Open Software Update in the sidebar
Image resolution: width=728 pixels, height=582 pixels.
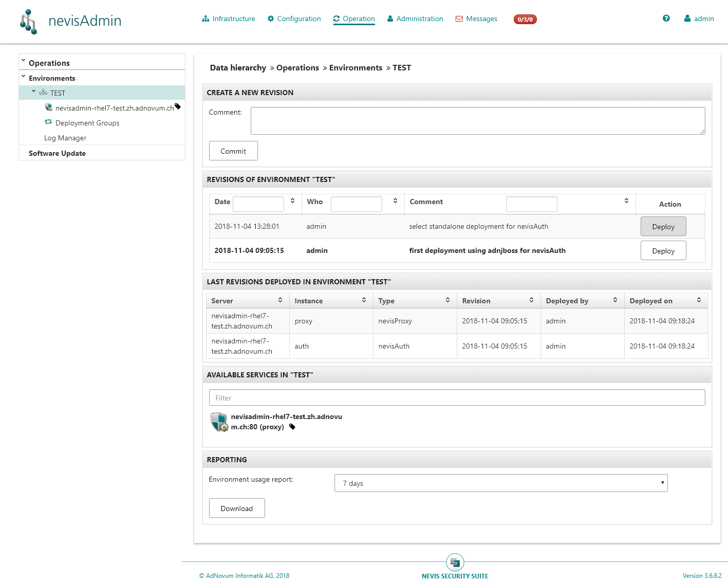coord(57,153)
